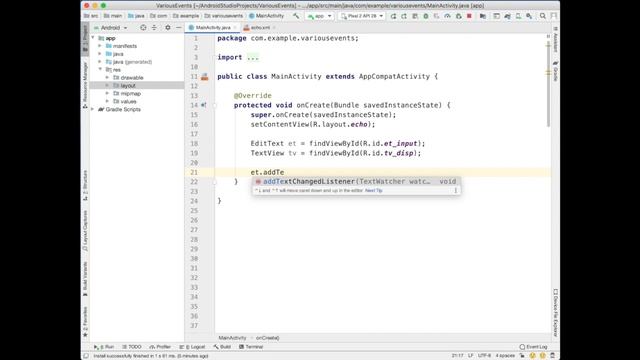Viewport: 640px width, 360px height.
Task: Click the Search Everywhere magnifier icon
Action: (x=542, y=16)
